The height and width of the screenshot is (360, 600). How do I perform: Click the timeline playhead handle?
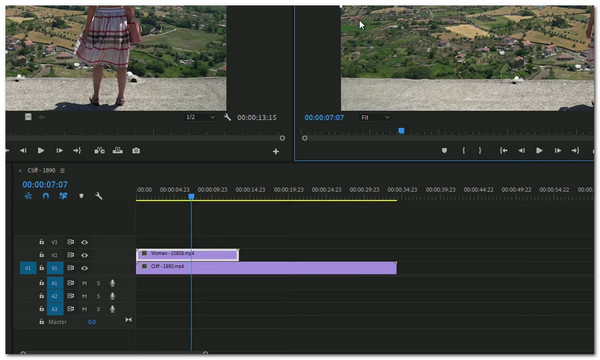[191, 196]
